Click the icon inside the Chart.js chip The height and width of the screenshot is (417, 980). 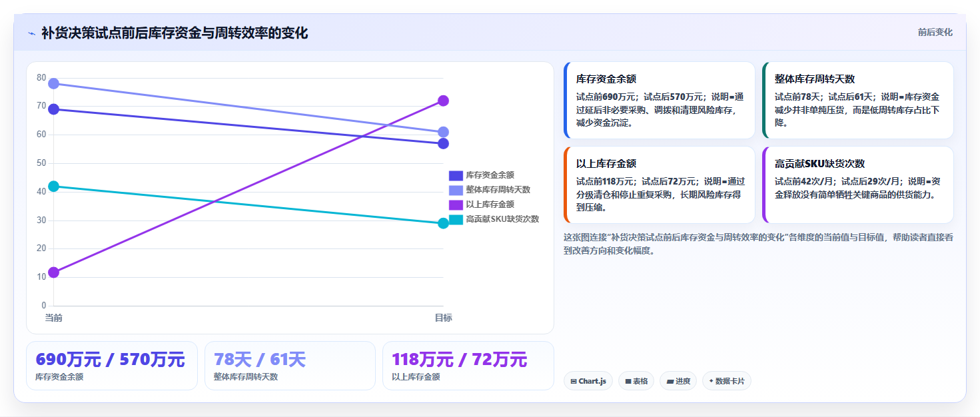click(x=574, y=382)
